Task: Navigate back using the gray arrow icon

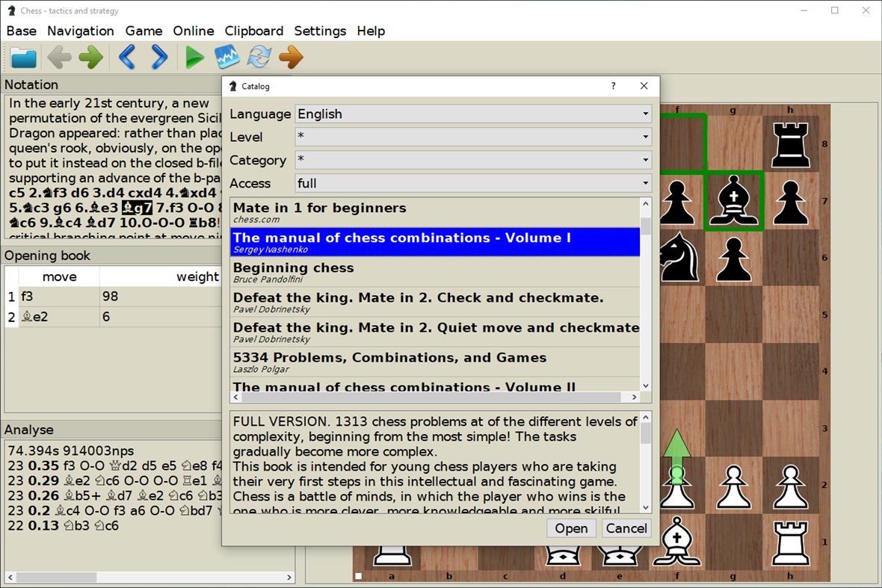Action: (x=58, y=57)
